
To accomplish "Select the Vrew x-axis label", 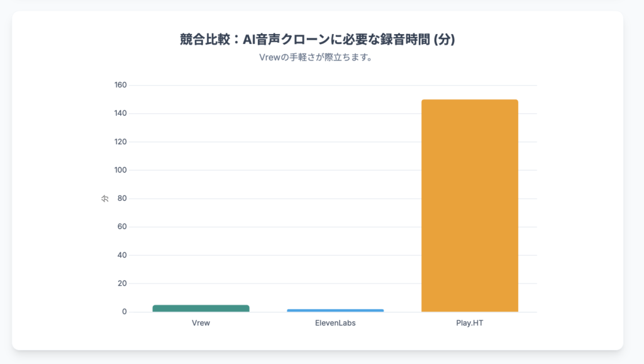I will 201,323.
